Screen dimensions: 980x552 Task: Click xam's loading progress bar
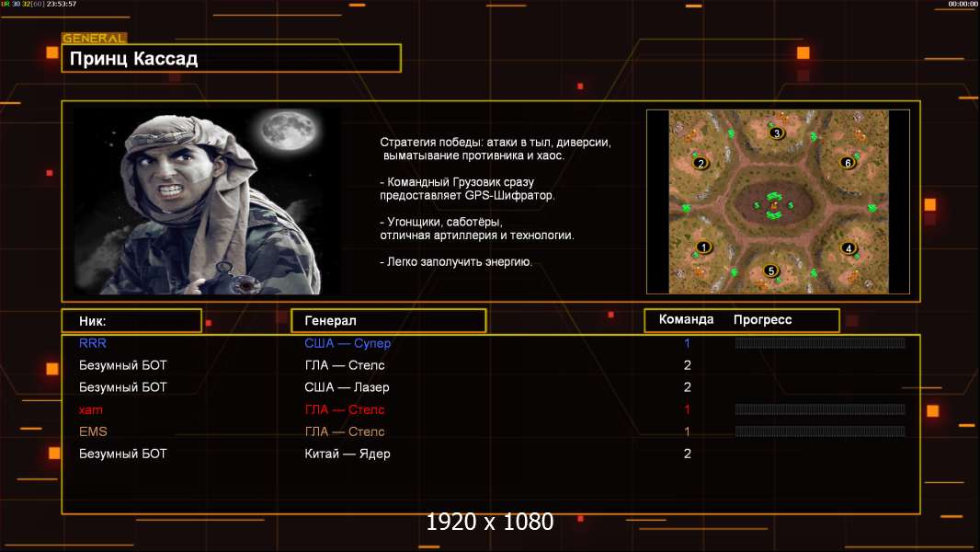819,409
